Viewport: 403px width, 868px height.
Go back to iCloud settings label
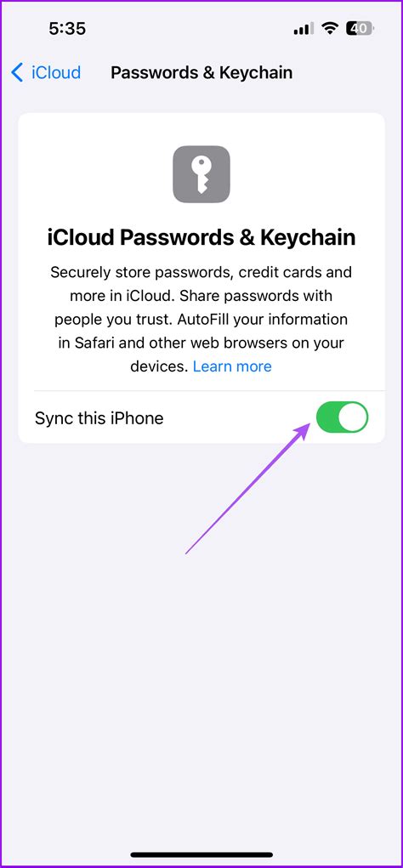click(x=56, y=72)
